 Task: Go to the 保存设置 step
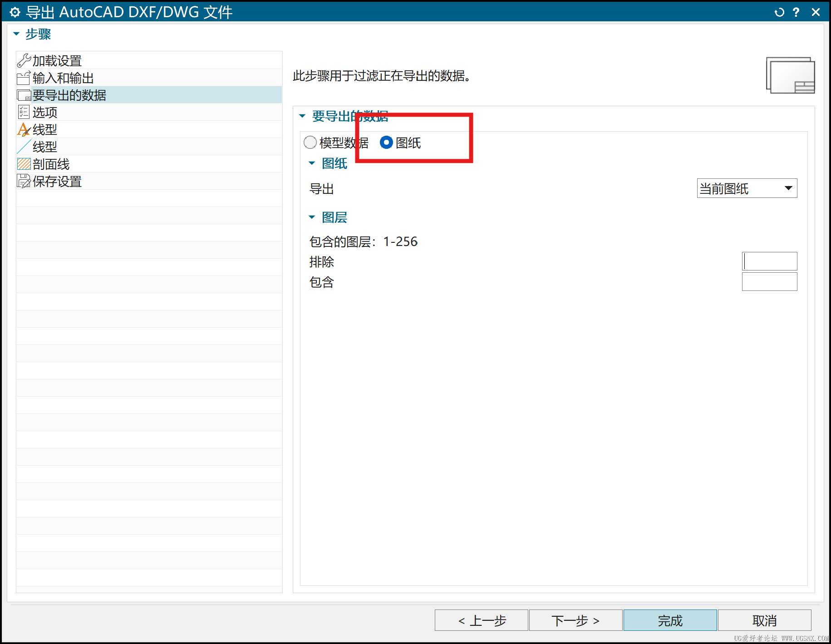point(149,182)
